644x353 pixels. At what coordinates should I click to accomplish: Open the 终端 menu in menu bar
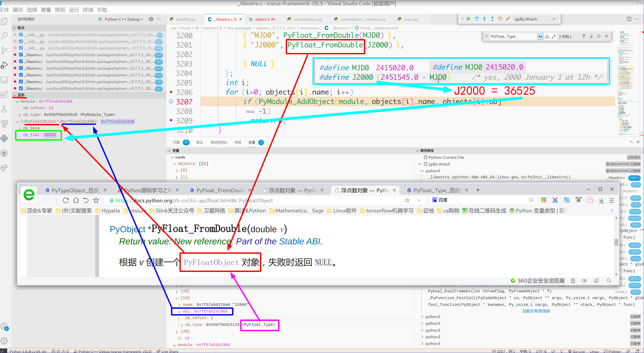(x=88, y=10)
